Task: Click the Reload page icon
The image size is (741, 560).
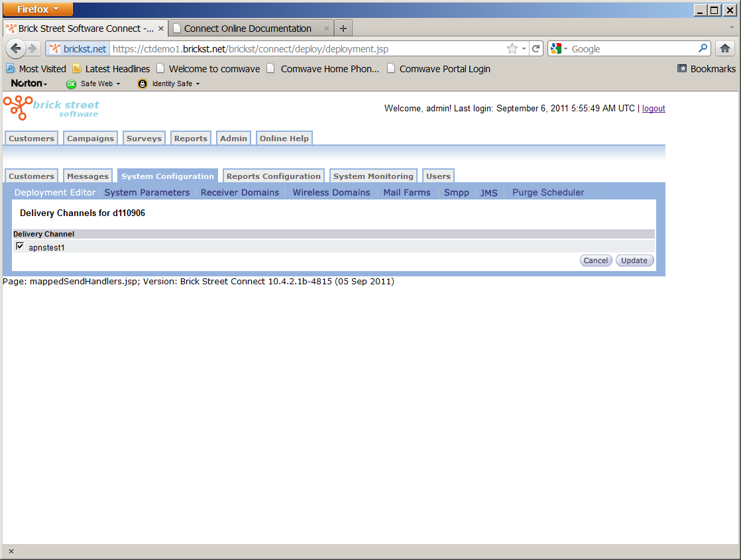Action: pyautogui.click(x=536, y=48)
